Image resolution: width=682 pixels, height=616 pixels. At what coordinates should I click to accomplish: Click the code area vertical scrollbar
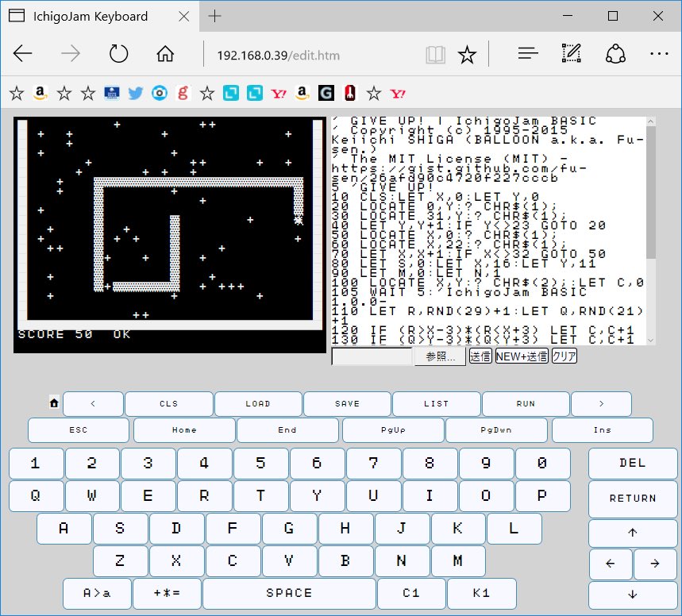click(651, 230)
